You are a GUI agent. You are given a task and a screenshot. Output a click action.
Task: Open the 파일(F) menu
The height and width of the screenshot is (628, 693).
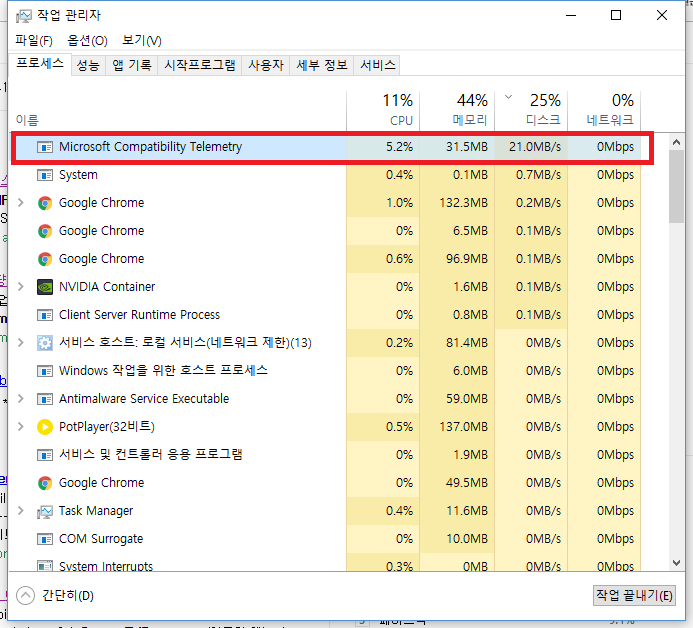[34, 41]
